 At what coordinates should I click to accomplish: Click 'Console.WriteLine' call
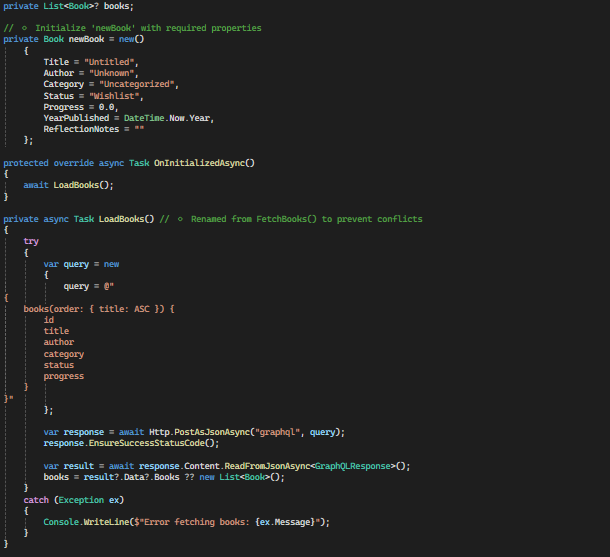pos(86,522)
